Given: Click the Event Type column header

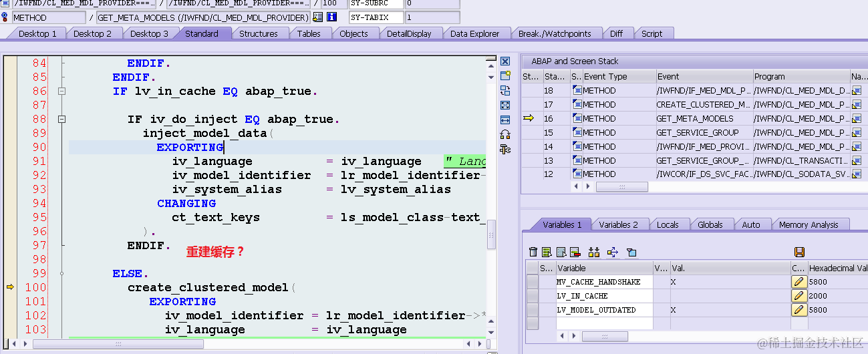Looking at the screenshot, I should (618, 76).
